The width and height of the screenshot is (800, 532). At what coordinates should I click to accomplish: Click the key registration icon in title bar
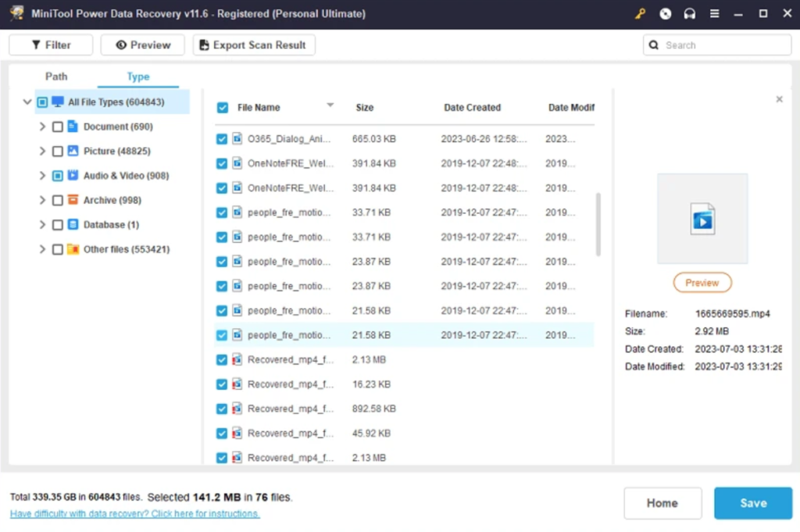[641, 14]
